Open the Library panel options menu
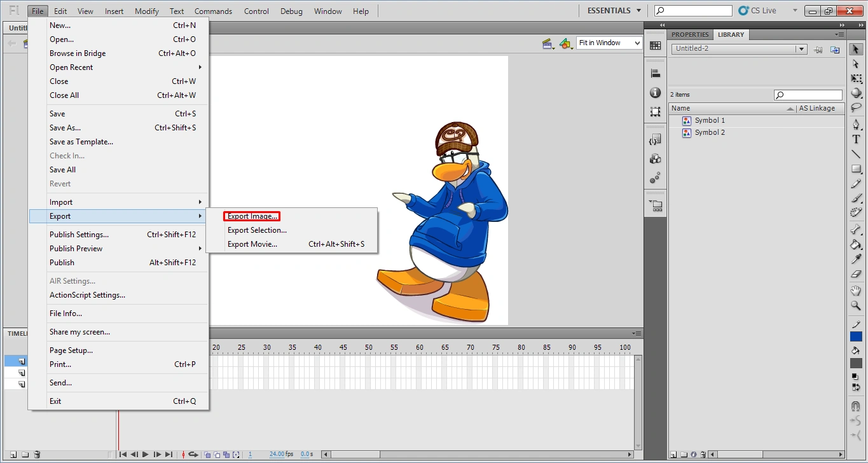Viewport: 868px width, 463px height. pos(840,34)
